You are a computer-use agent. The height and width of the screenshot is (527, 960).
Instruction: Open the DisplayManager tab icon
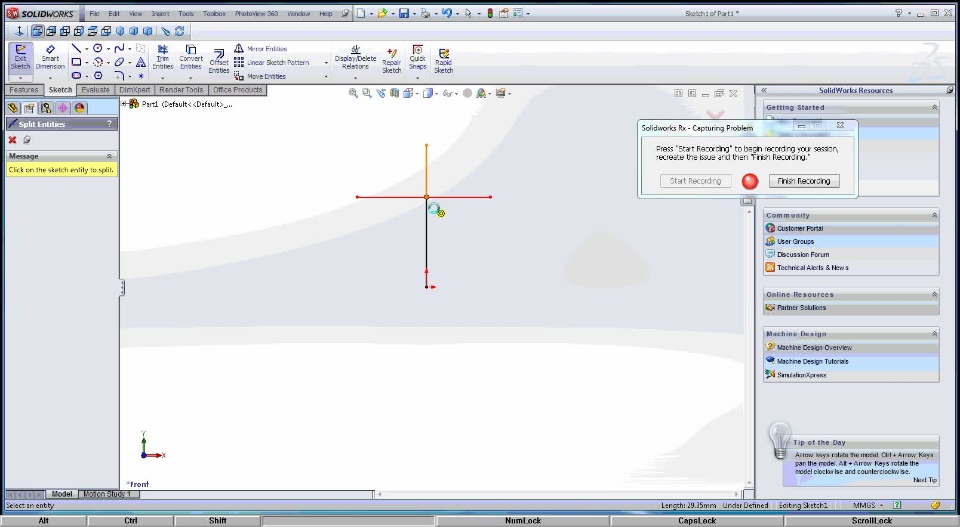tap(80, 108)
